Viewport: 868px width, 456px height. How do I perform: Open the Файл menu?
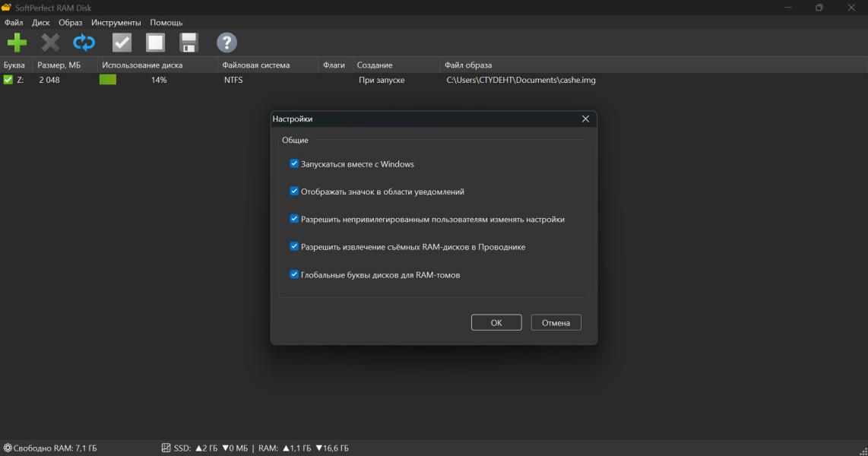tap(13, 23)
